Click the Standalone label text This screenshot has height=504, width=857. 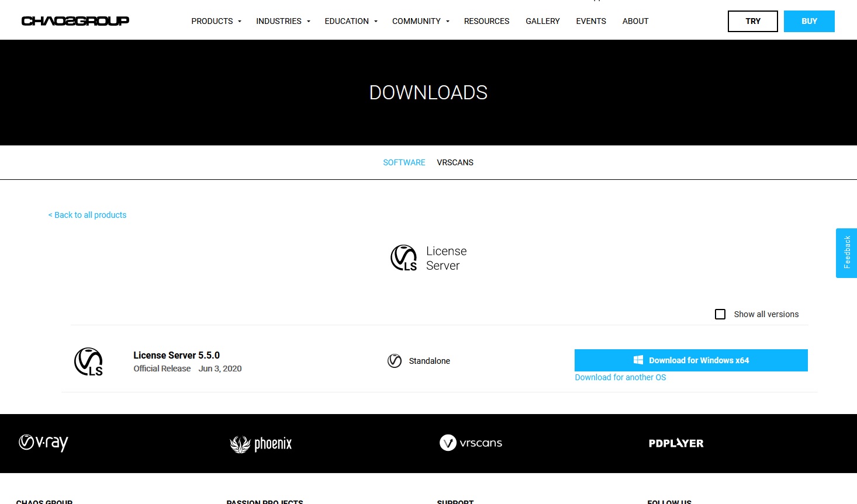(430, 361)
